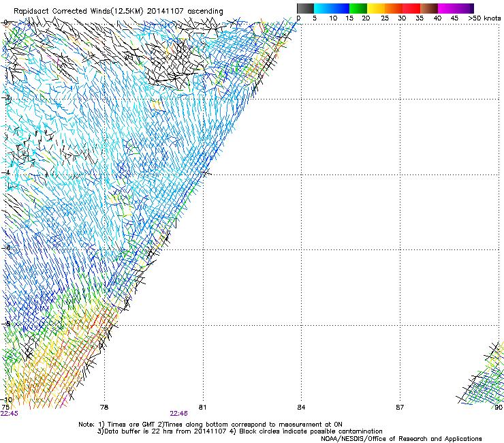
Task: Click the longitude label 75
Action: coord(5,408)
